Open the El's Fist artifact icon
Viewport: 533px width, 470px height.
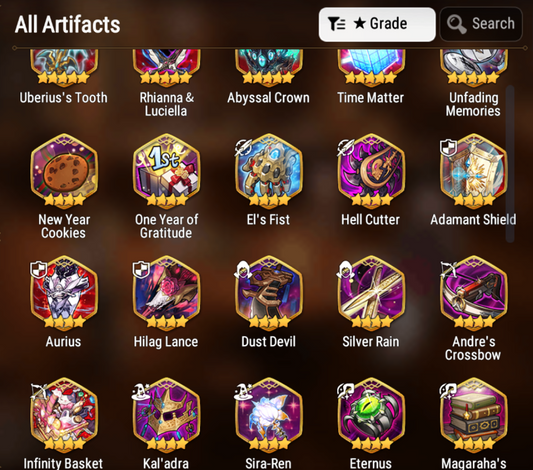(269, 171)
